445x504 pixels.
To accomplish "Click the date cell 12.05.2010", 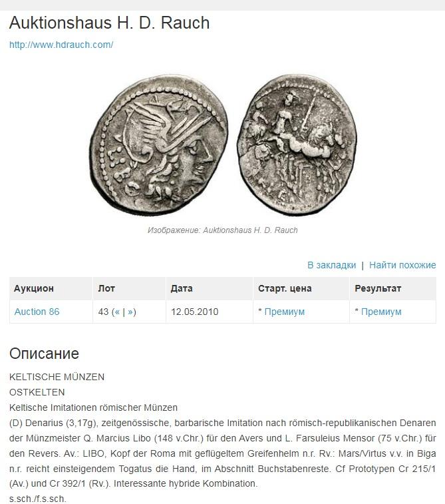I will pos(195,312).
